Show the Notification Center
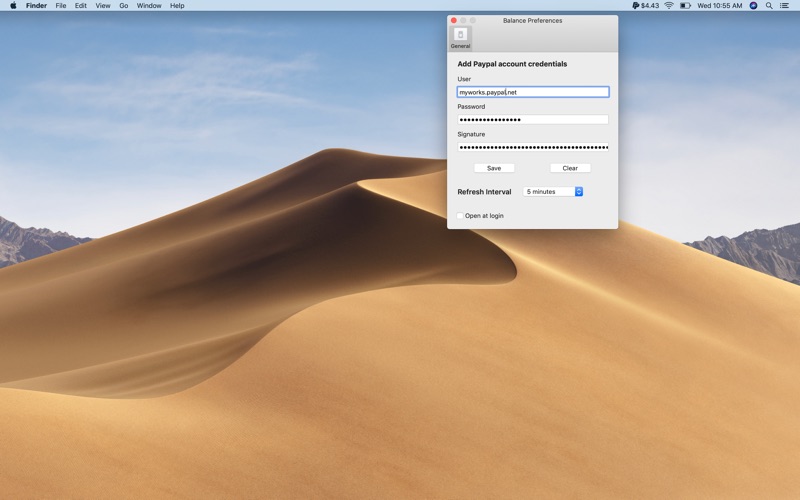Screen dimensions: 800x500 tap(785, 6)
